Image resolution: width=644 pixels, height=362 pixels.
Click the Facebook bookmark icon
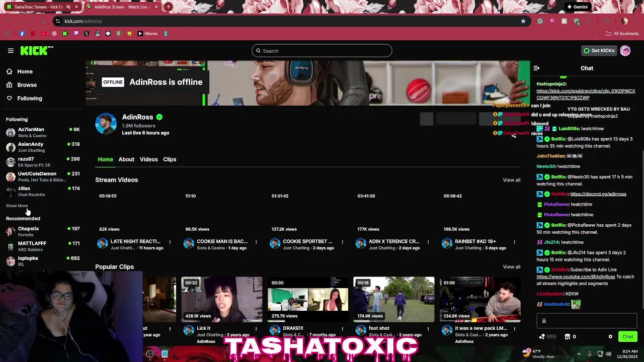(x=22, y=34)
